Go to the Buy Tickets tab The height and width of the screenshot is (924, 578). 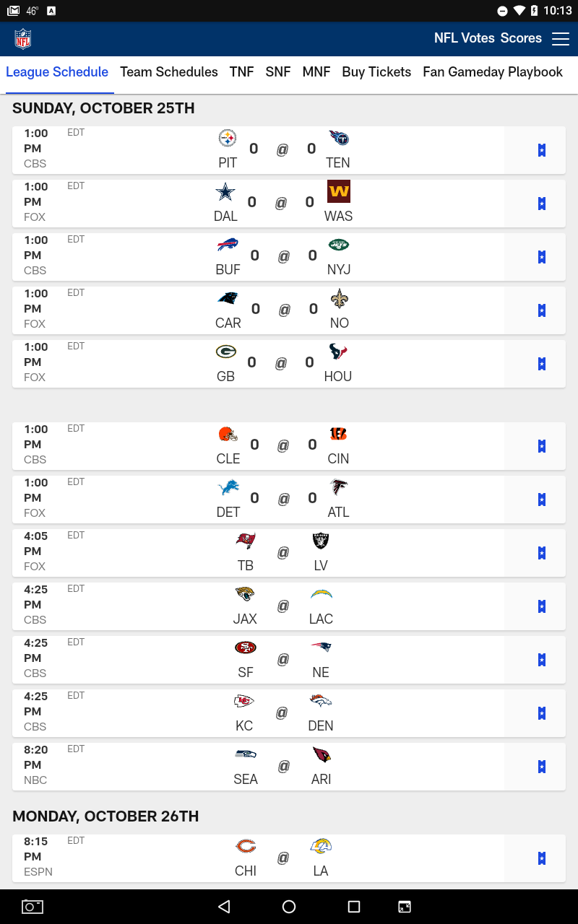tap(376, 72)
